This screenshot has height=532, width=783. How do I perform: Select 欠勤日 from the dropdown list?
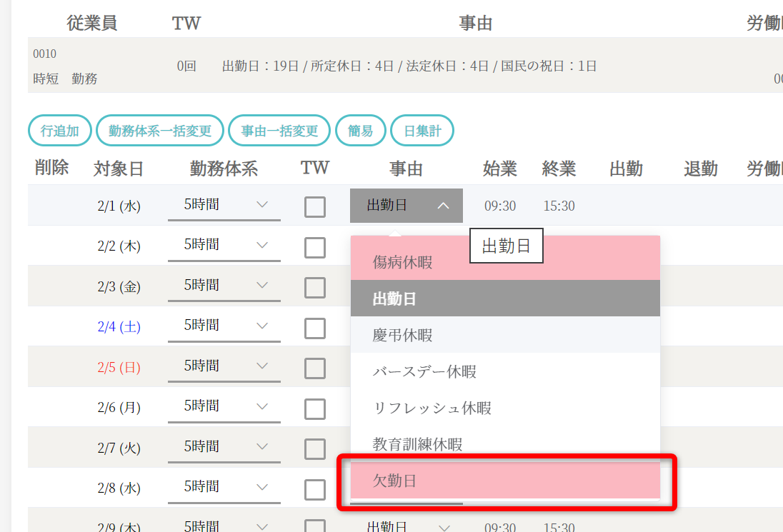tap(505, 481)
